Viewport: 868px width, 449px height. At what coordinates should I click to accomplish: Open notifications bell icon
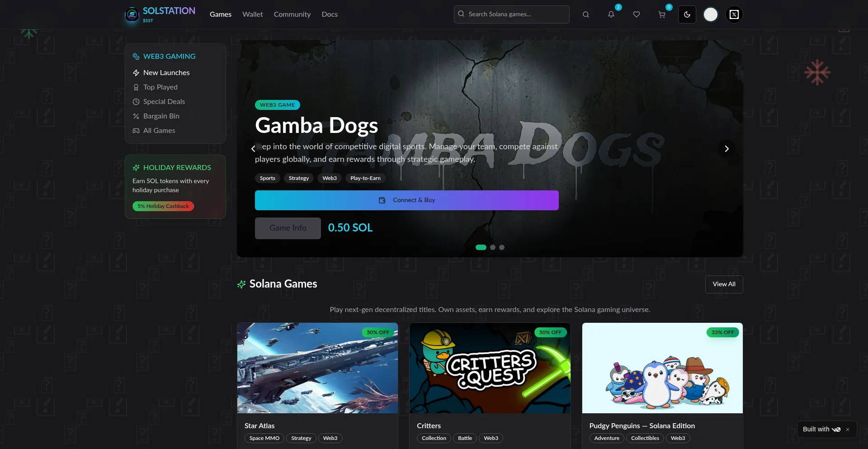point(611,14)
